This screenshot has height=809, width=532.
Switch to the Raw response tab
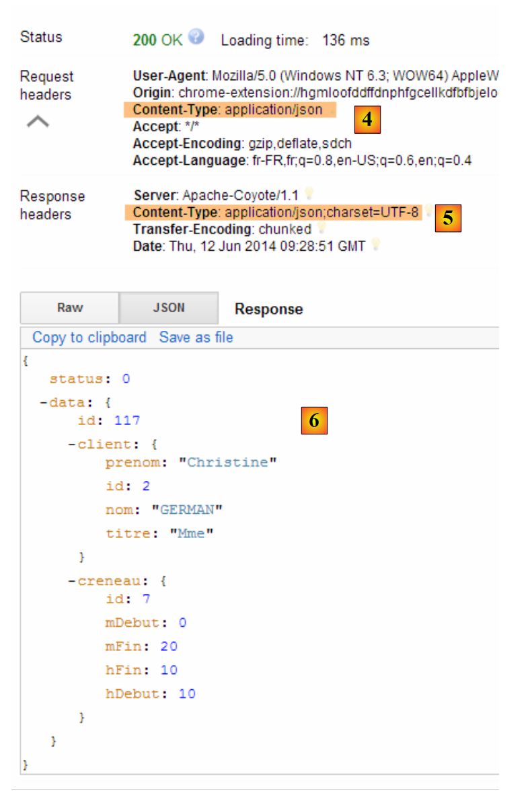click(70, 308)
